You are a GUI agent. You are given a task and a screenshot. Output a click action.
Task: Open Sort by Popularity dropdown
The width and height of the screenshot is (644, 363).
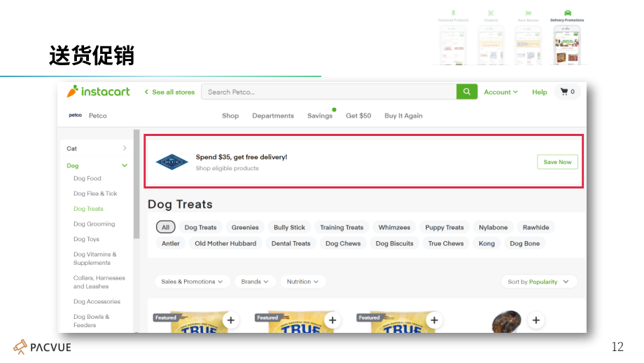tap(539, 282)
